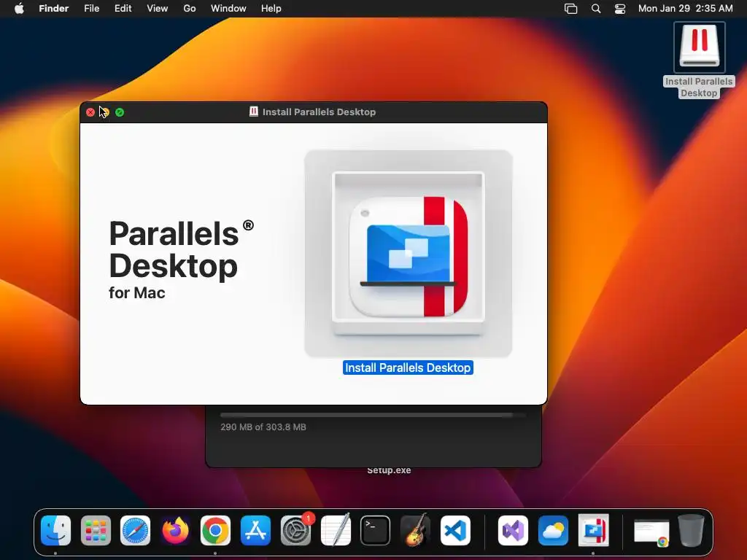Zoom the Install Parallels Desktop window
This screenshot has width=747, height=560.
120,112
